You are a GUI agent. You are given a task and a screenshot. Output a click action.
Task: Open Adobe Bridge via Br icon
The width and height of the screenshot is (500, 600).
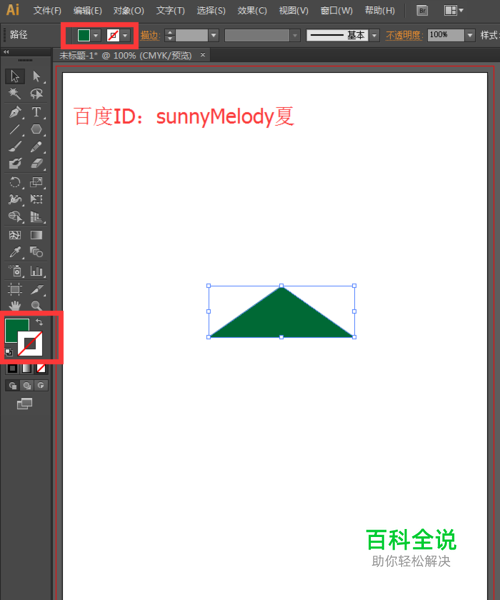422,11
